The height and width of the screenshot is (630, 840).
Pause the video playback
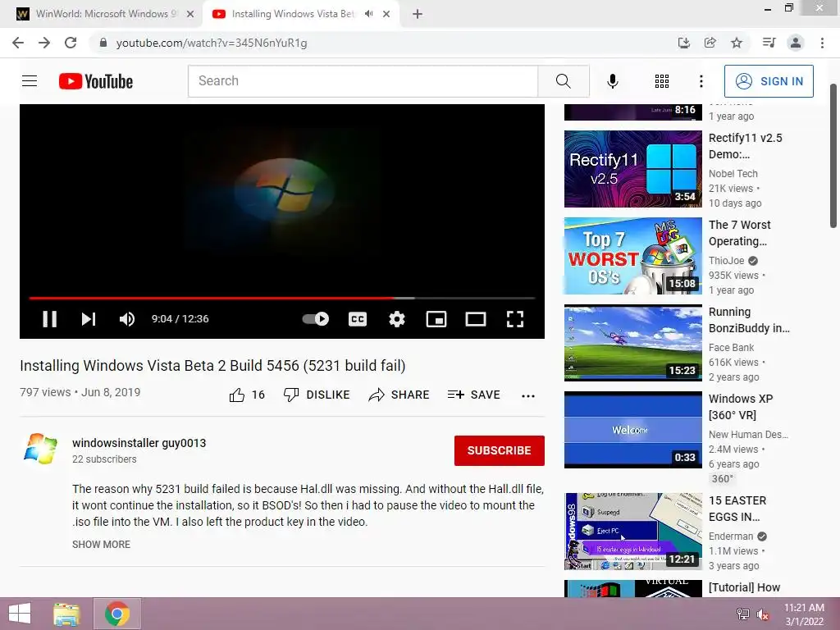50,319
